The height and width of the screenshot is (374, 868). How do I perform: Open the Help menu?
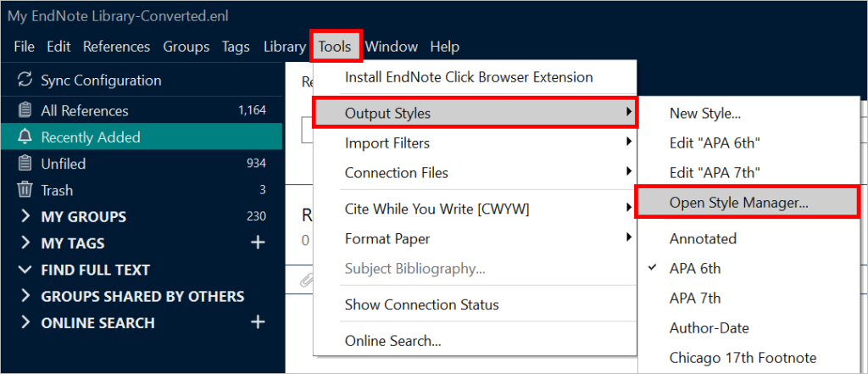(444, 47)
